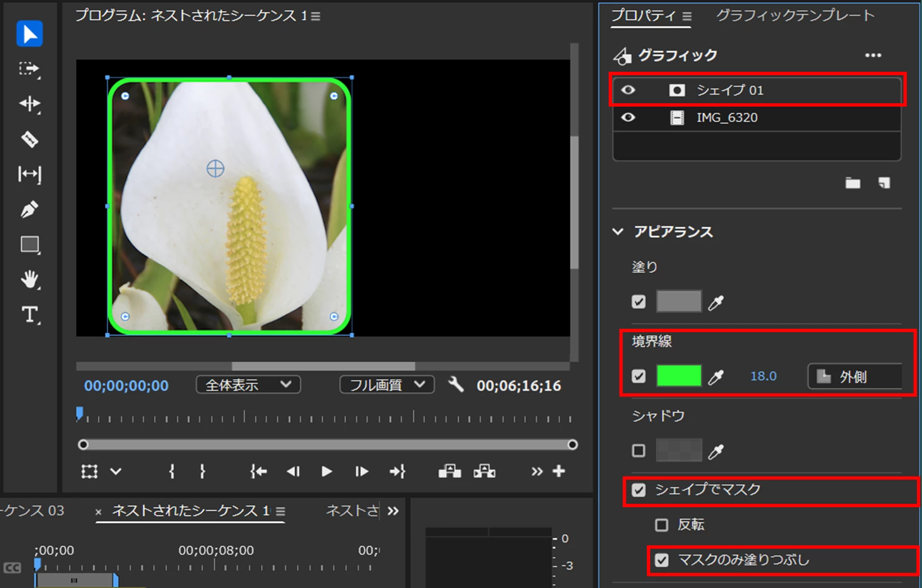
Task: Open the 外側 stroke position dropdown
Action: coord(855,376)
